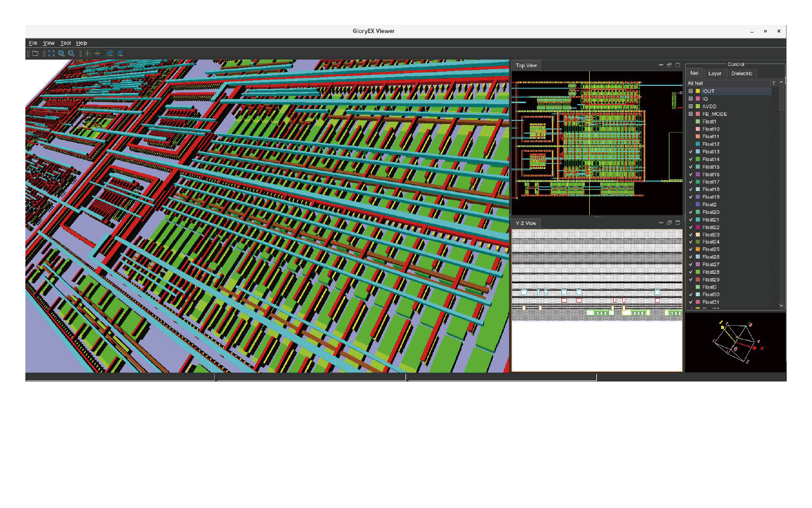Select the Float28 net row

[729, 272]
